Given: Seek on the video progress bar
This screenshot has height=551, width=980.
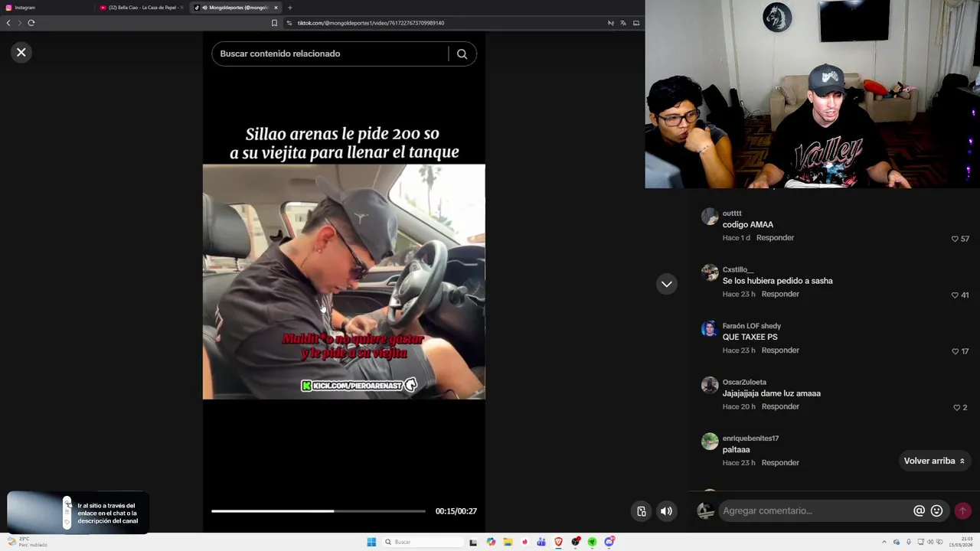Looking at the screenshot, I should 318,511.
